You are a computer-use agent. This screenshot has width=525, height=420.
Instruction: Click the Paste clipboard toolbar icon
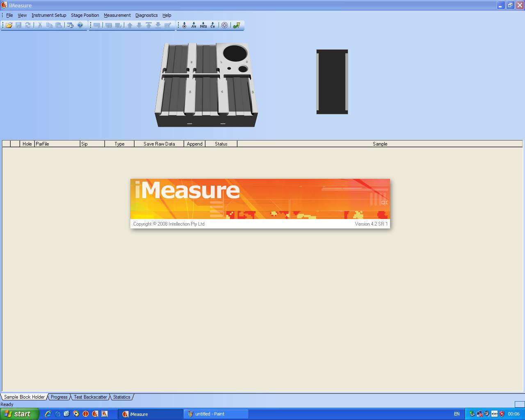point(59,25)
